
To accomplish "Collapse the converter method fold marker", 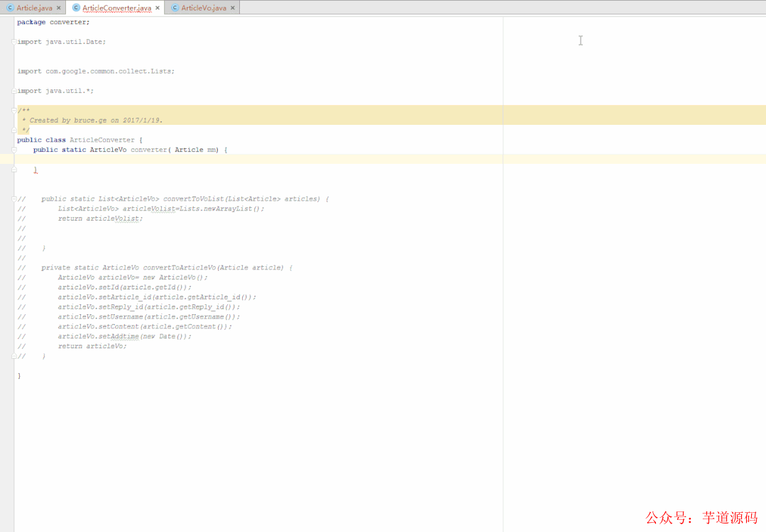I will click(x=14, y=150).
